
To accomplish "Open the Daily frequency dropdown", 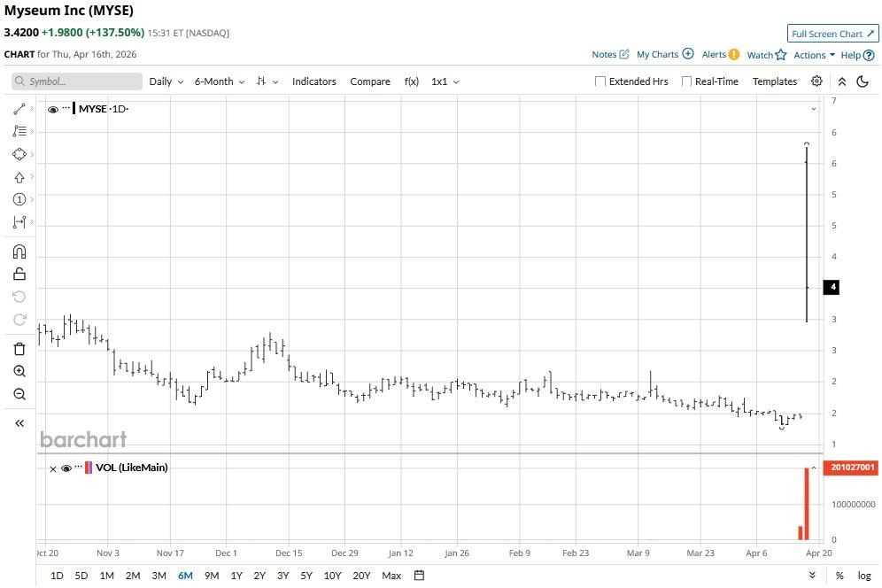I will (x=166, y=81).
